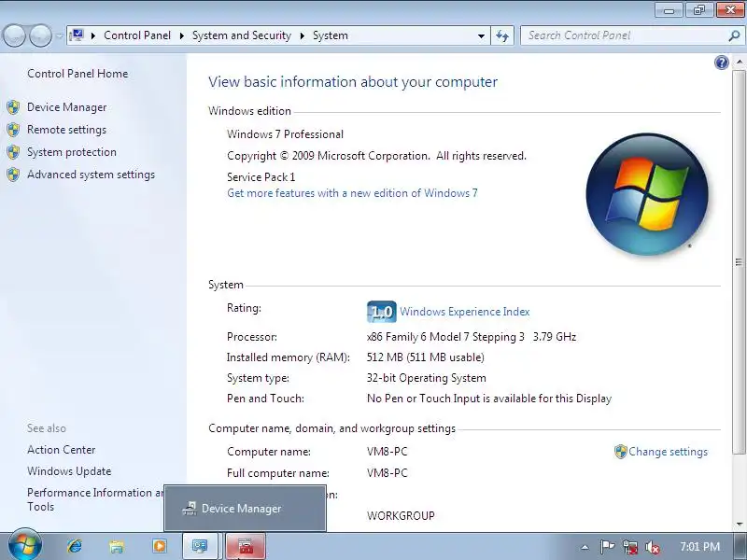Viewport: 747px width, 560px height.
Task: Click the shield icon beside Remote settings
Action: [13, 130]
